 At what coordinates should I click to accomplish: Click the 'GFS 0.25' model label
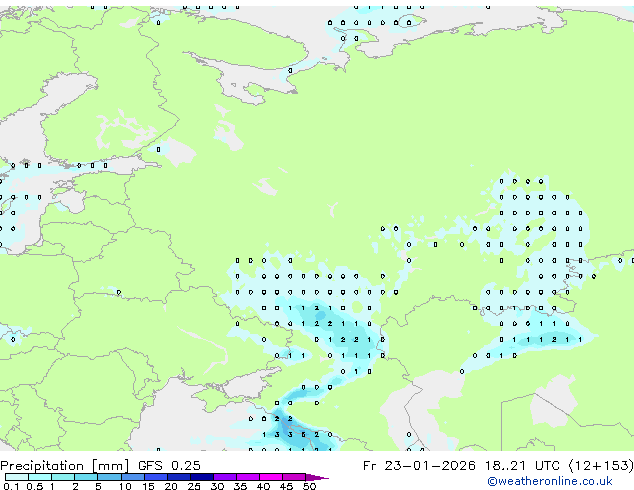[169, 466]
